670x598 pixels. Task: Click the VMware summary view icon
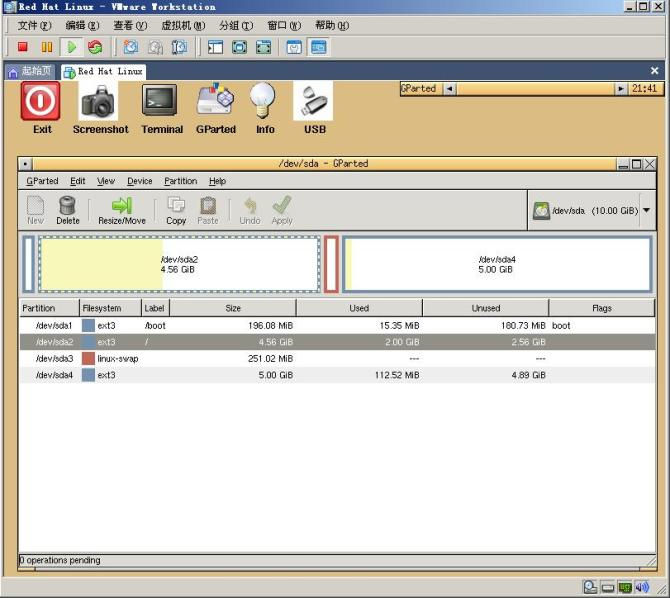(x=294, y=47)
